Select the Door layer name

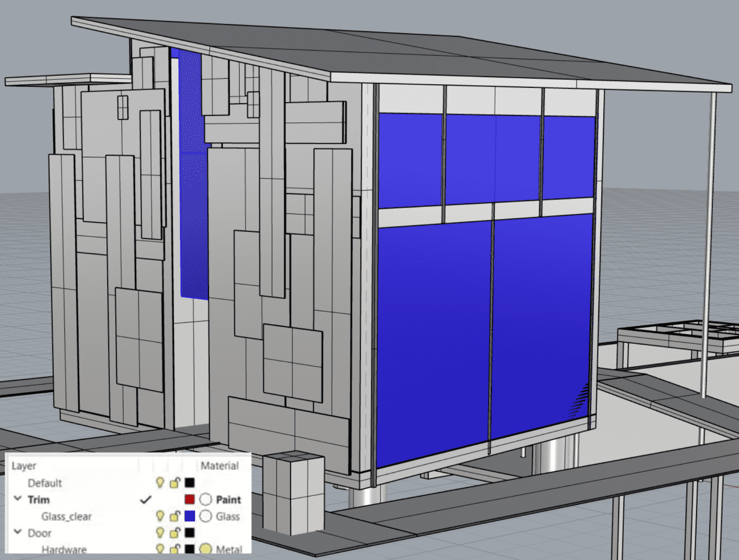40,533
